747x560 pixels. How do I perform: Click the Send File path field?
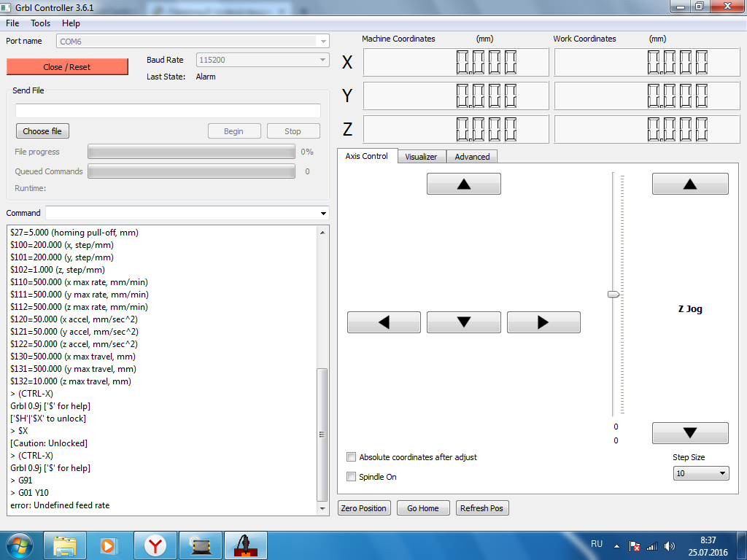(x=168, y=111)
